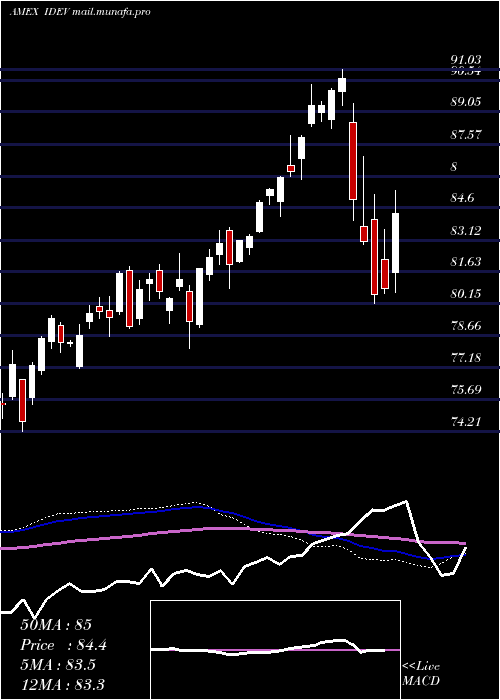
Task: Click the 81.63 price level label
Action: tap(466, 261)
